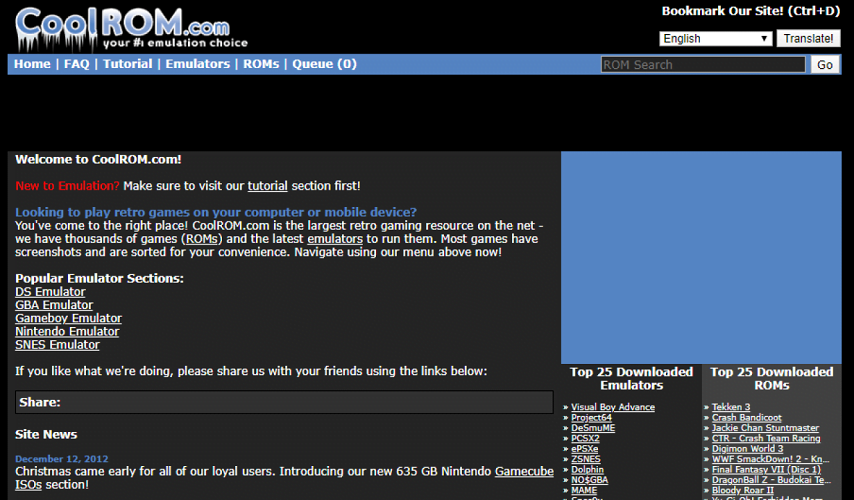Open the emulators link in description paragraph

tap(335, 239)
